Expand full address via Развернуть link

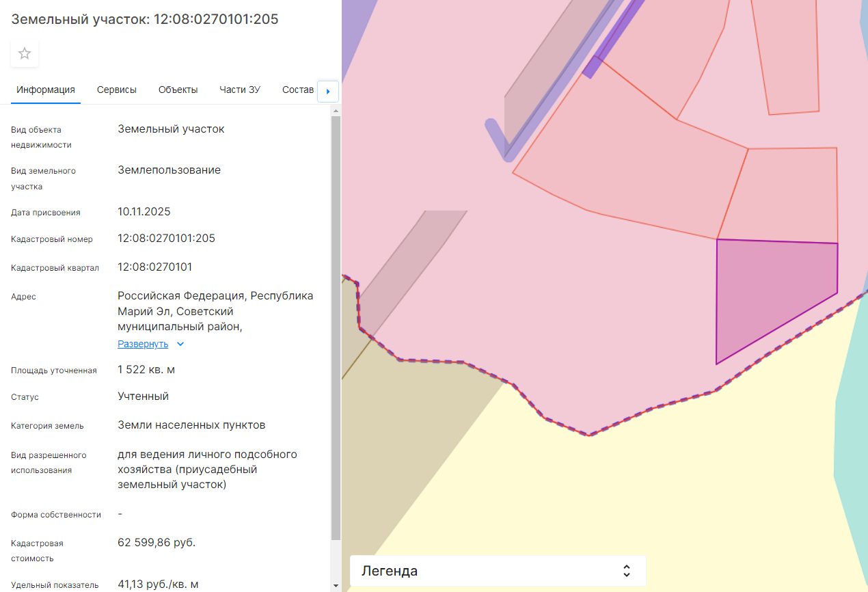143,344
